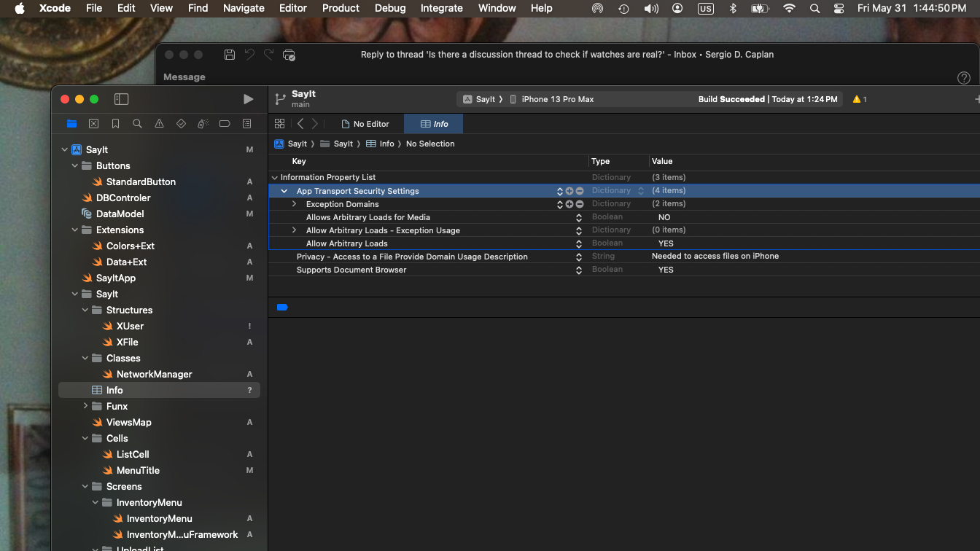Open Wi-Fi status menu
980x551 pixels.
coord(789,8)
